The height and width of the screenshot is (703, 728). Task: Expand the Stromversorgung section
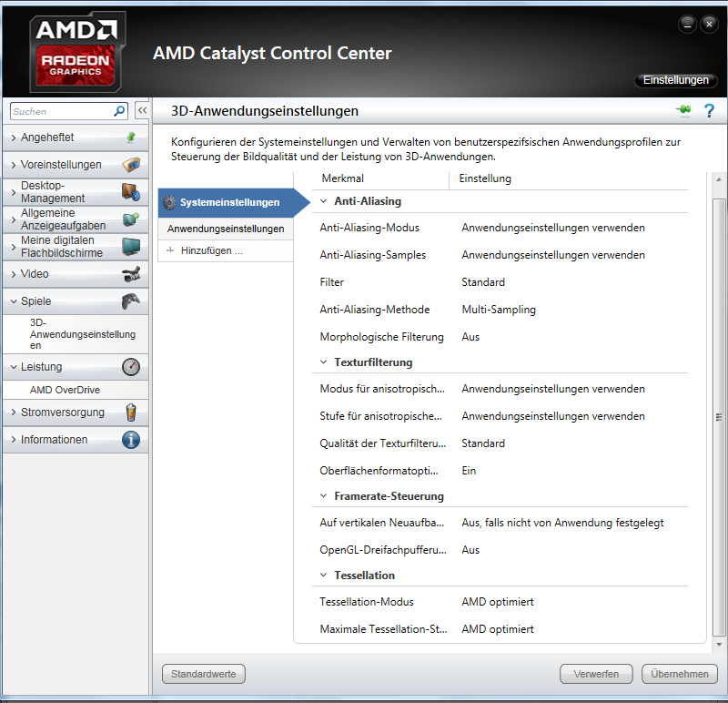(x=14, y=413)
